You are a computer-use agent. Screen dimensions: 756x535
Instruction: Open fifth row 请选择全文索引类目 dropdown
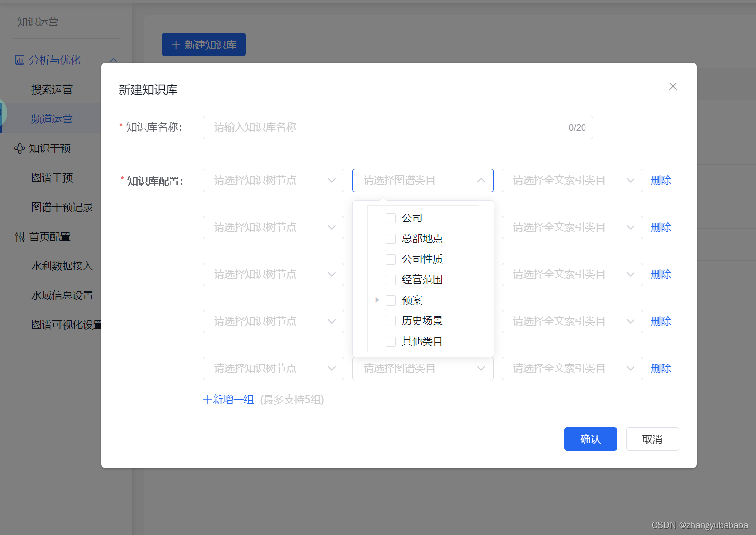point(572,368)
